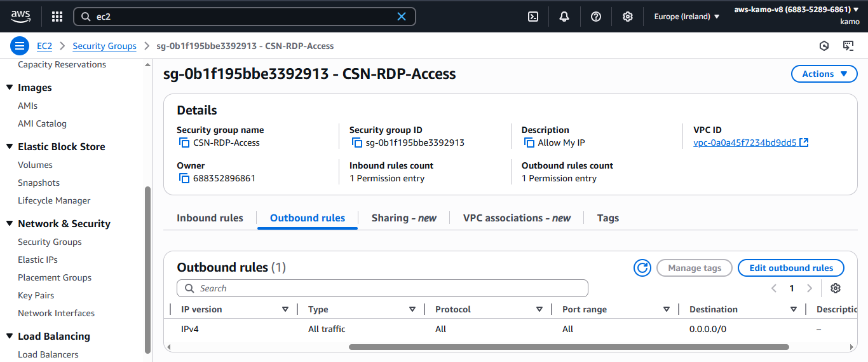Go to next page of outbound rules

click(x=810, y=288)
